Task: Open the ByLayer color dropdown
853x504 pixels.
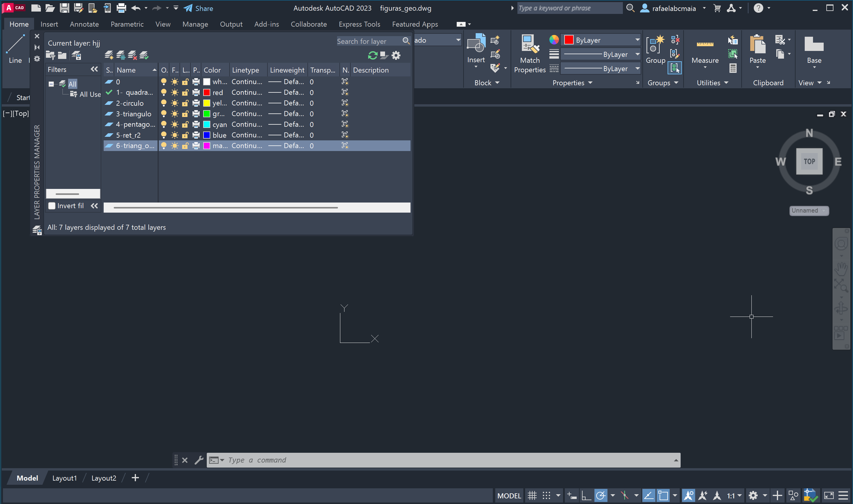Action: [x=637, y=40]
